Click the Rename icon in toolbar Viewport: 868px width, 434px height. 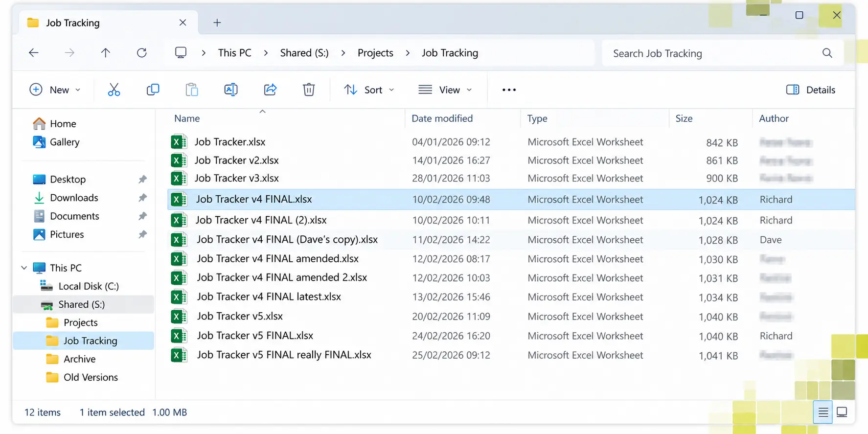click(231, 90)
